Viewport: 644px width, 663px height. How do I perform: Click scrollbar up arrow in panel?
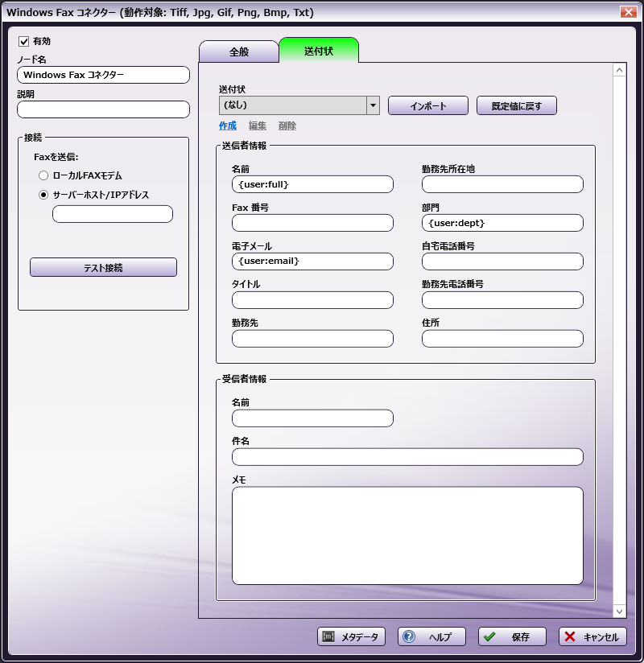point(620,70)
